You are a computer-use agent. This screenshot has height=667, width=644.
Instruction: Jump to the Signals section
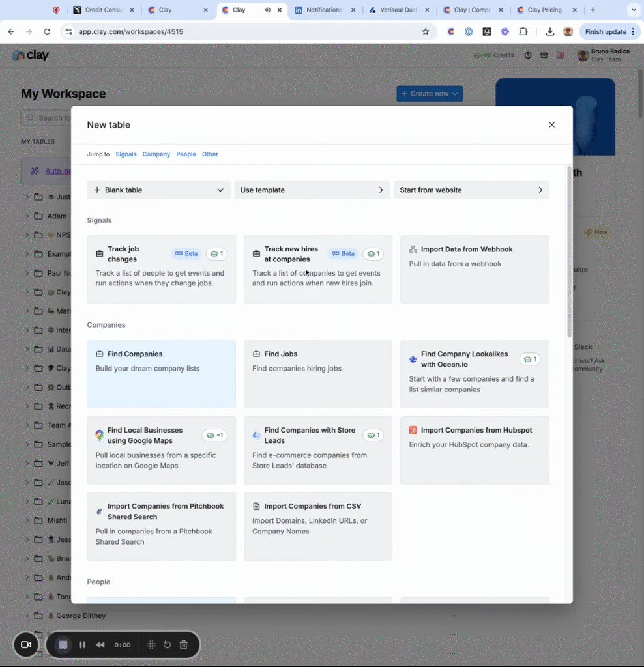pos(126,154)
